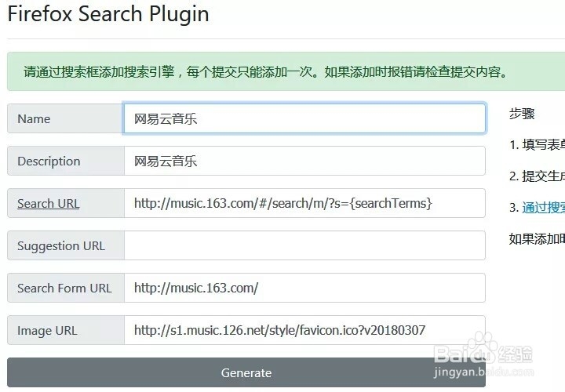Open the underlined Search URL label link
The image size is (565, 392).
[x=49, y=203]
